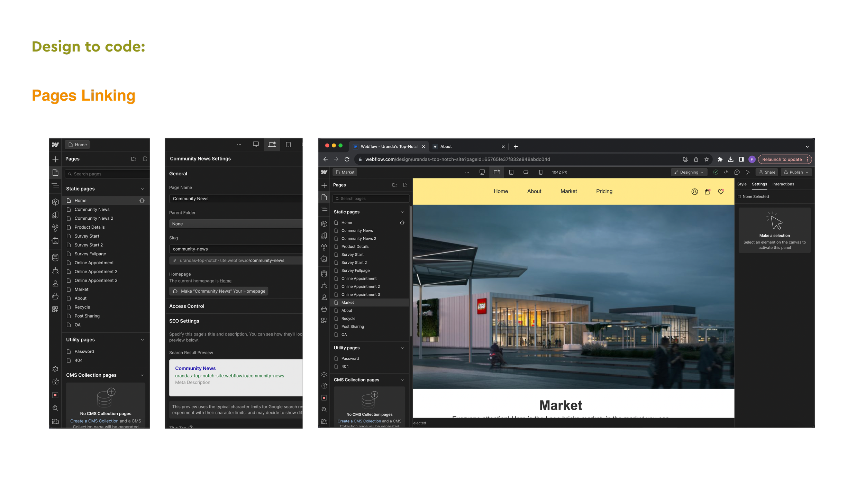Click Make Community News Your Homepage button
Image resolution: width=865 pixels, height=504 pixels.
click(219, 291)
